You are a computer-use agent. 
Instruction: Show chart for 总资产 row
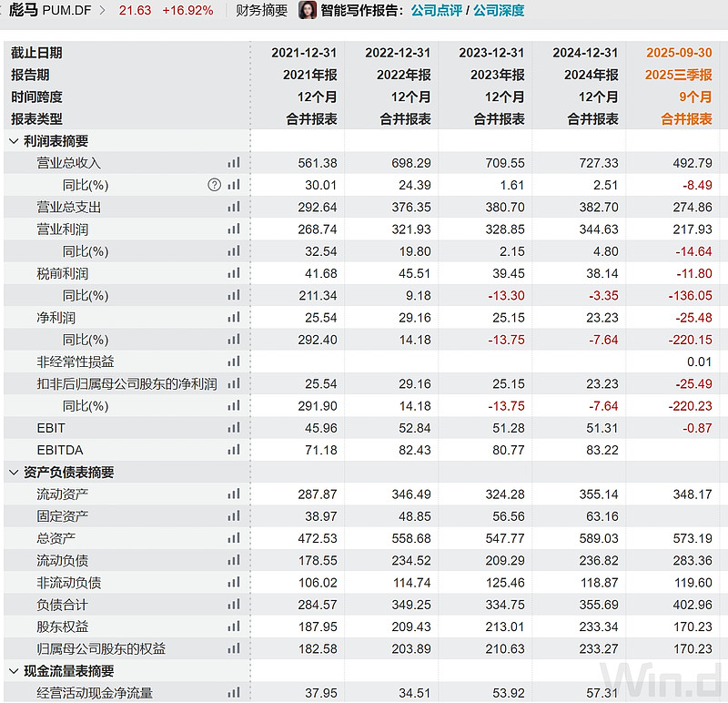234,538
